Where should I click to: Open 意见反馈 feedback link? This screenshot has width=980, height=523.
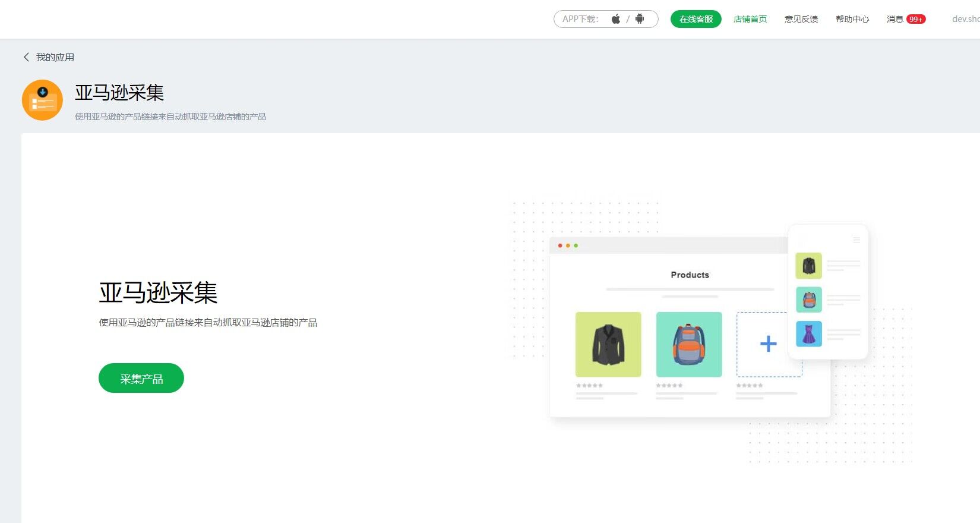pyautogui.click(x=801, y=19)
